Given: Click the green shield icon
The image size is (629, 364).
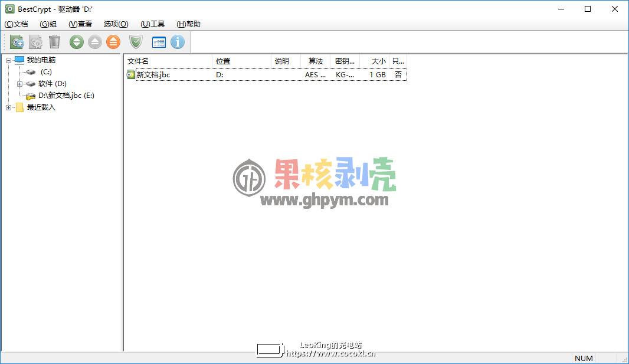Looking at the screenshot, I should point(136,42).
